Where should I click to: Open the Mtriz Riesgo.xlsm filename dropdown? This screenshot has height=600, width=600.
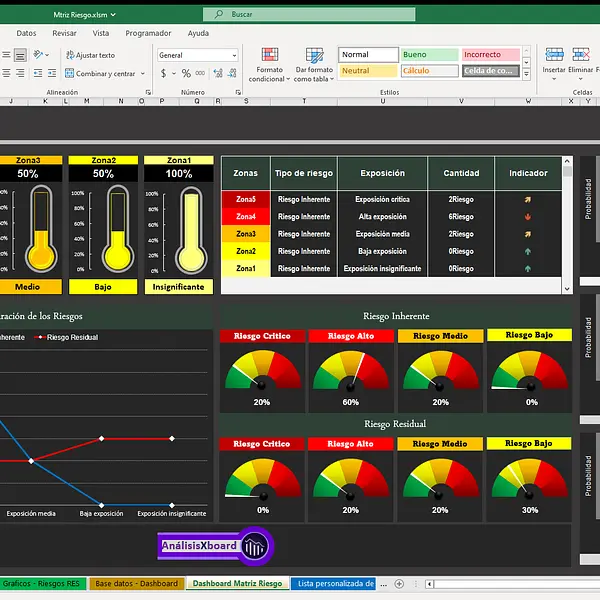(113, 15)
